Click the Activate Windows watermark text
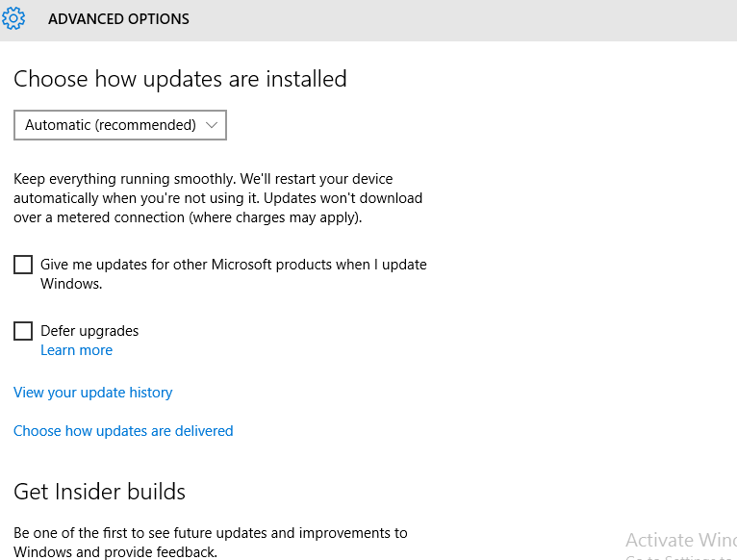This screenshot has width=737, height=560. click(681, 540)
